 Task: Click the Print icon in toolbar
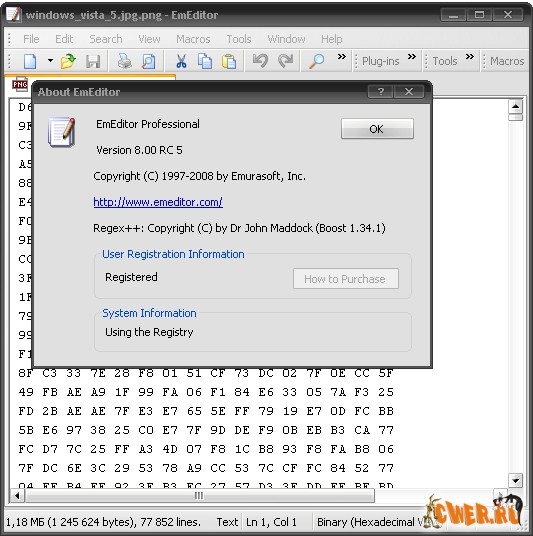click(x=124, y=62)
